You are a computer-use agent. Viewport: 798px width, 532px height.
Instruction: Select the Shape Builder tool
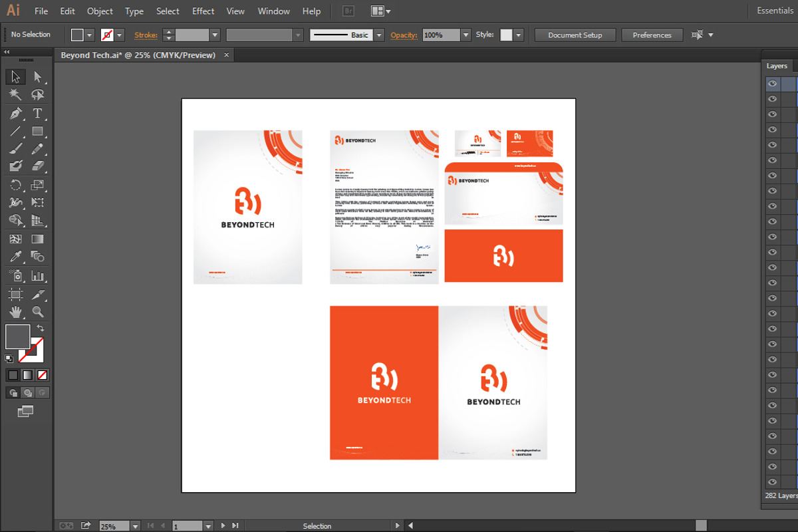click(x=15, y=220)
